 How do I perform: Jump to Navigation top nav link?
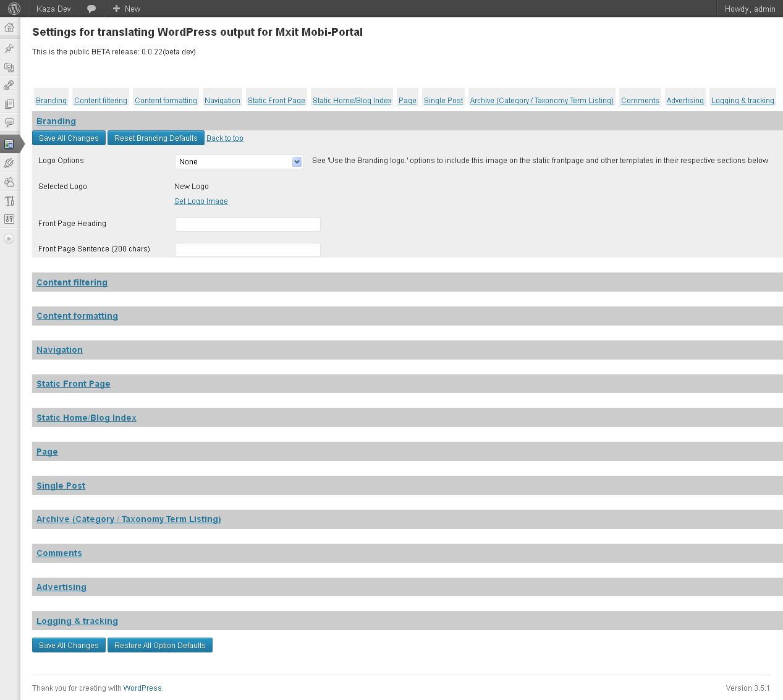(x=222, y=101)
